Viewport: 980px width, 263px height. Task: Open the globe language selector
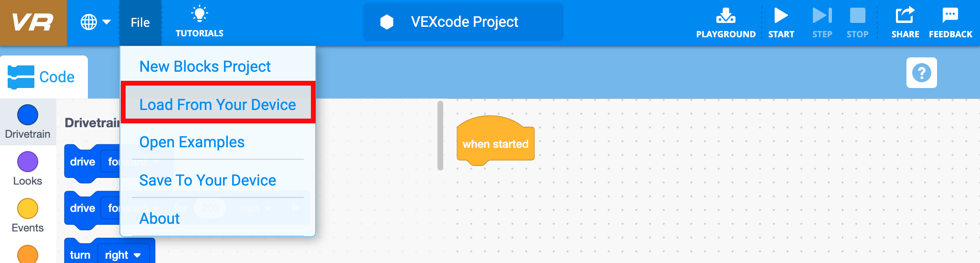[95, 22]
